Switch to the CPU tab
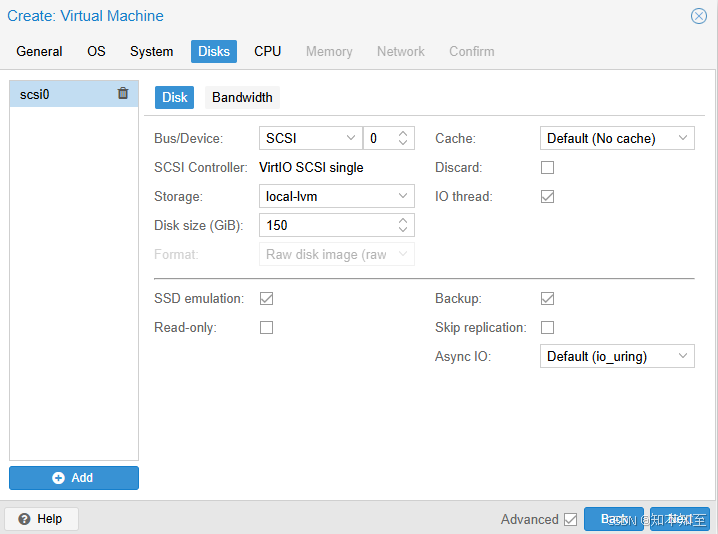 click(267, 51)
